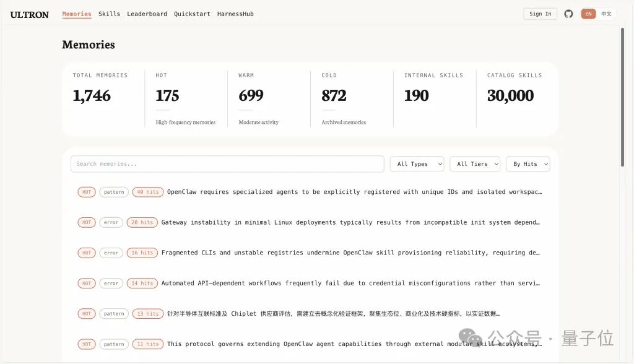Switch language to 中文
Image resolution: width=634 pixels, height=364 pixels.
click(x=606, y=14)
